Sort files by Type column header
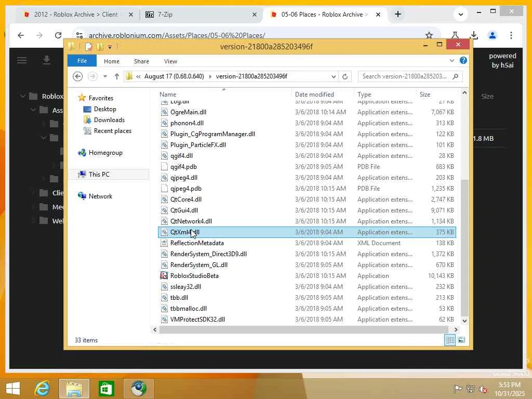This screenshot has height=399, width=532. (x=385, y=95)
